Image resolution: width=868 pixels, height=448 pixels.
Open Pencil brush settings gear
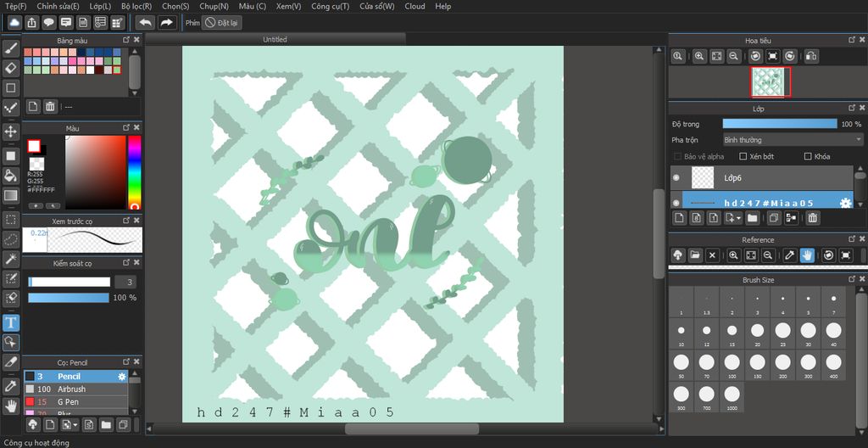[x=122, y=377]
